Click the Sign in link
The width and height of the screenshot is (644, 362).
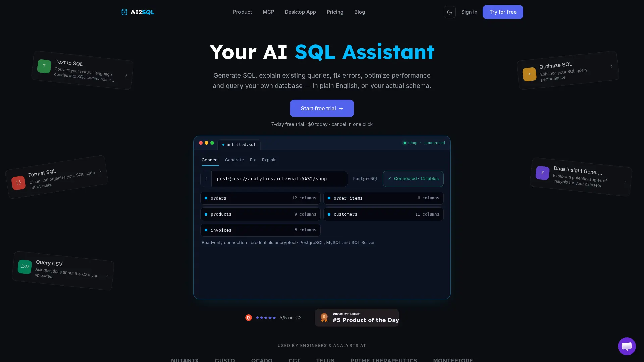coord(469,12)
